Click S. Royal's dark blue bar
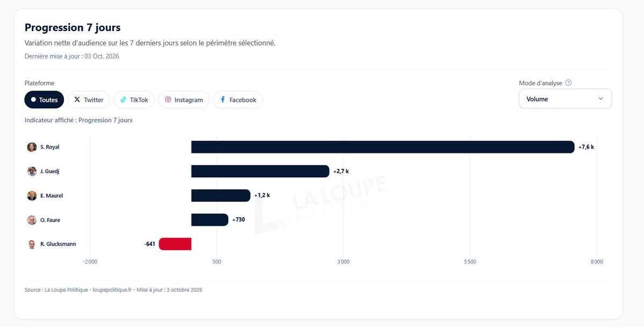This screenshot has height=327, width=644. pyautogui.click(x=383, y=147)
